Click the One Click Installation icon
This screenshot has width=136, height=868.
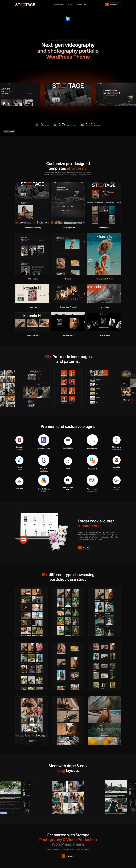[43, 460]
